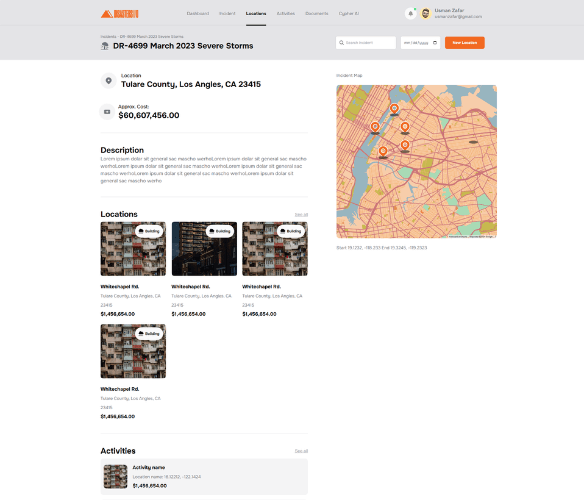Open the dark skyscraper location thumbnail

coord(204,249)
